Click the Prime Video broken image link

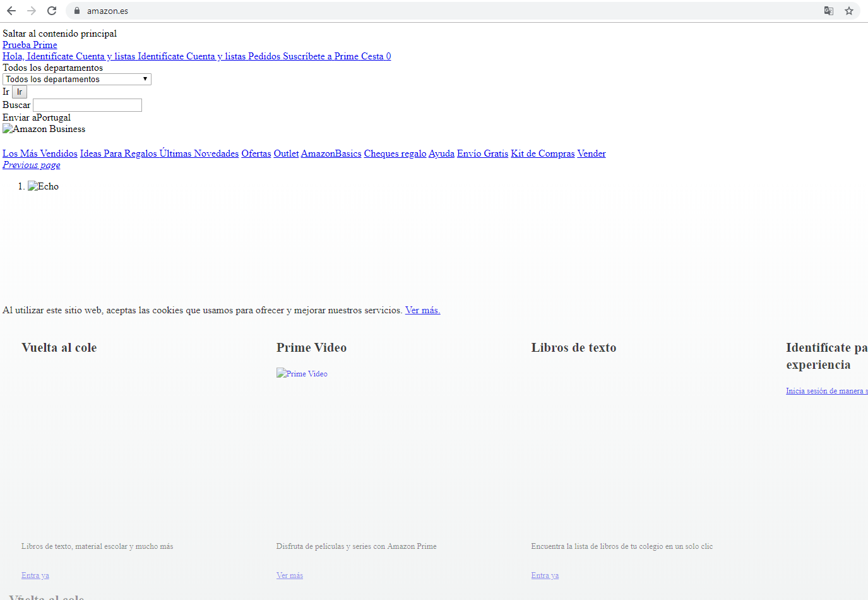pos(302,374)
